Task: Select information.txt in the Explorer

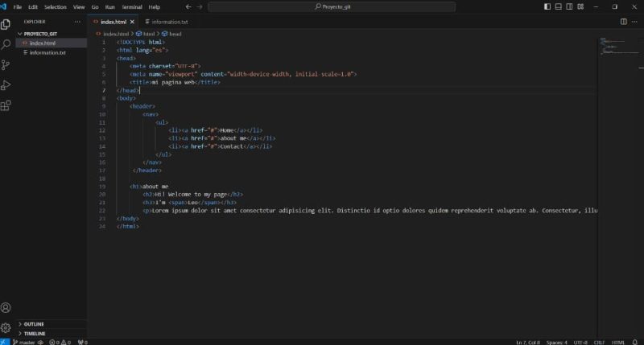Action: tap(47, 52)
